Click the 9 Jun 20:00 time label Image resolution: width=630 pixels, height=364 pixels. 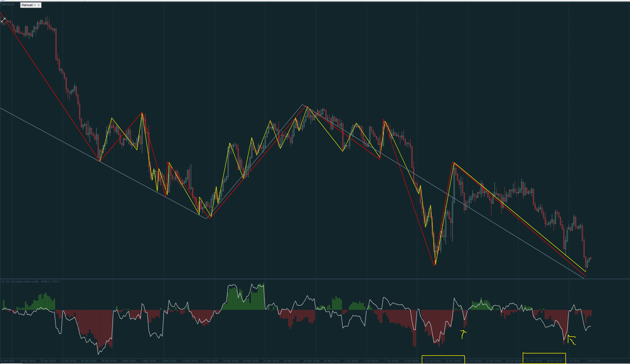pyautogui.click(x=412, y=361)
